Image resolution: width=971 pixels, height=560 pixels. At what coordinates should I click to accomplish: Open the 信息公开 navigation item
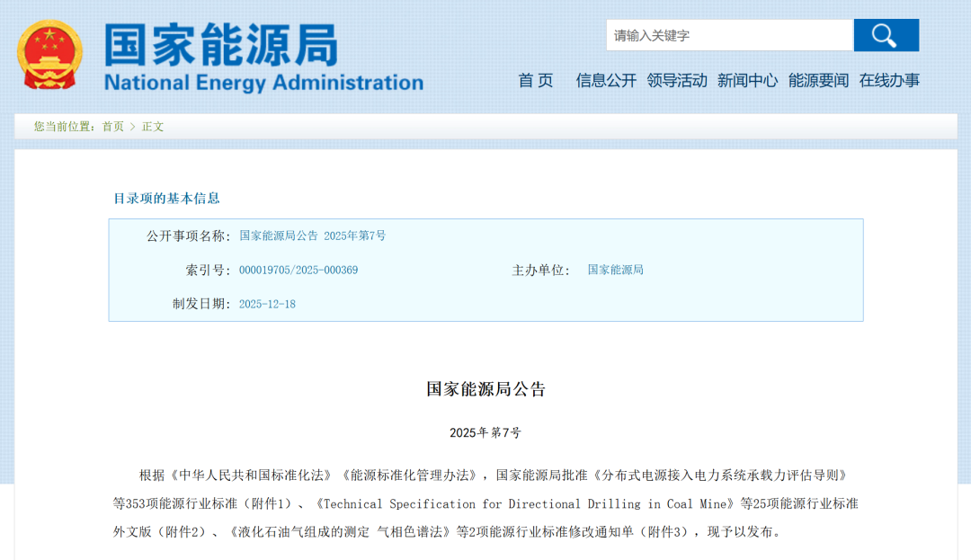click(606, 80)
